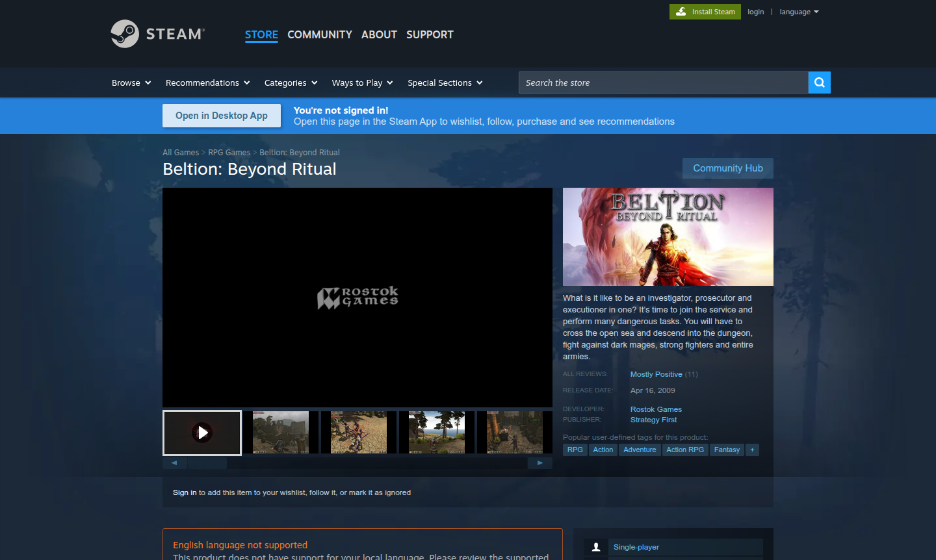This screenshot has height=560, width=936.
Task: Open the language dropdown
Action: click(x=799, y=12)
